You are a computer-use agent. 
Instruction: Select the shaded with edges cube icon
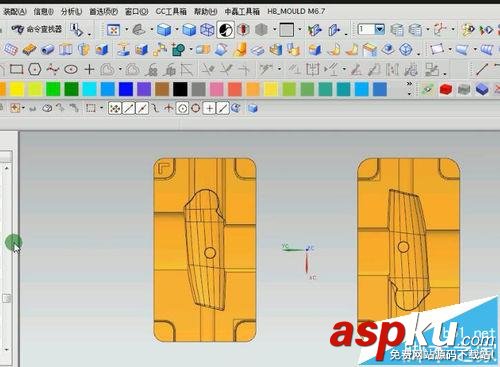[x=164, y=30]
